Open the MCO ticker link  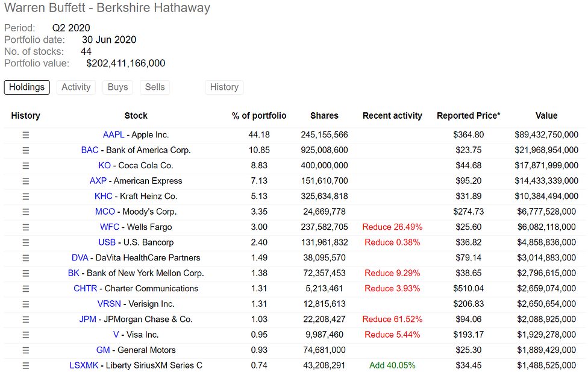105,212
